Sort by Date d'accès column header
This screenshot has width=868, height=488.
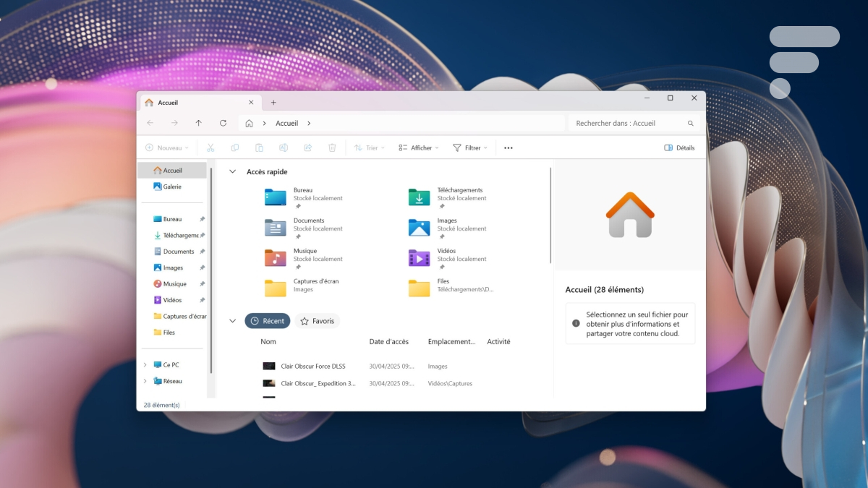point(388,342)
